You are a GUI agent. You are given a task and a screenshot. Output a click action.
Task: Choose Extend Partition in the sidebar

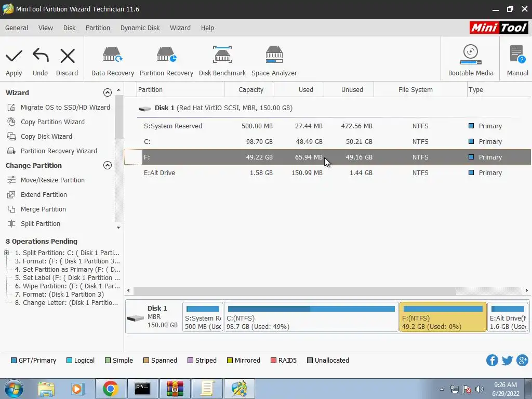[37, 195]
